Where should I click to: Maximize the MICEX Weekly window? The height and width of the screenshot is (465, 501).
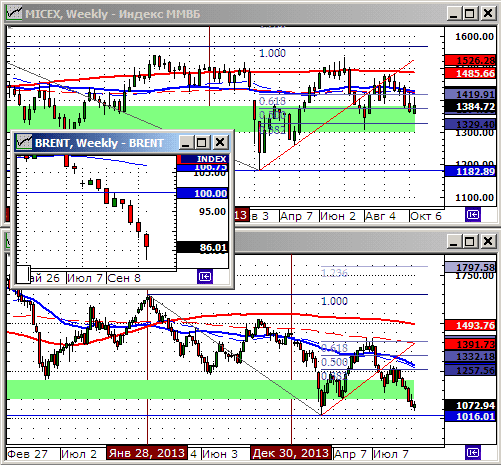(470, 14)
